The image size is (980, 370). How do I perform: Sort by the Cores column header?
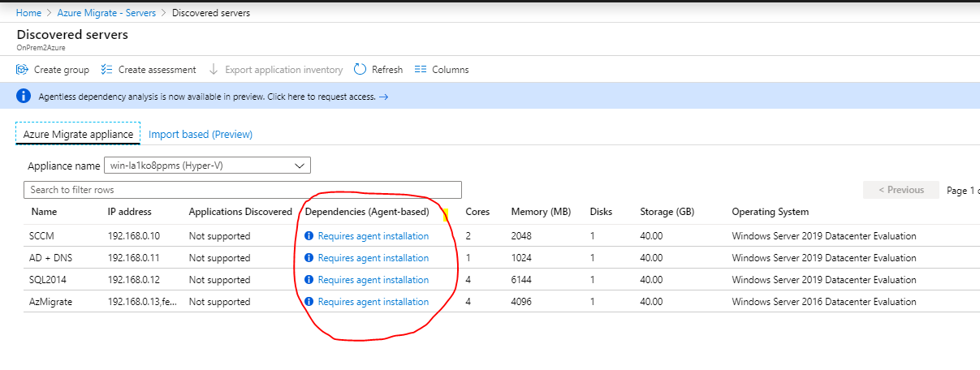click(477, 212)
